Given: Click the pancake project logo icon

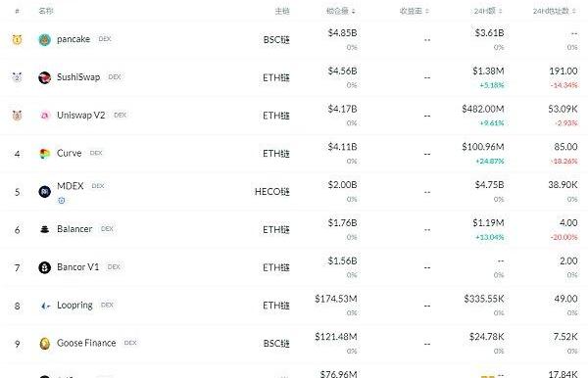Looking at the screenshot, I should point(45,39).
